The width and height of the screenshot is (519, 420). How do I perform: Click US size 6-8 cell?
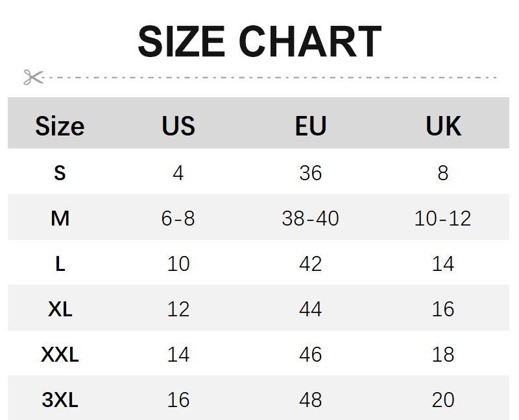tap(178, 218)
